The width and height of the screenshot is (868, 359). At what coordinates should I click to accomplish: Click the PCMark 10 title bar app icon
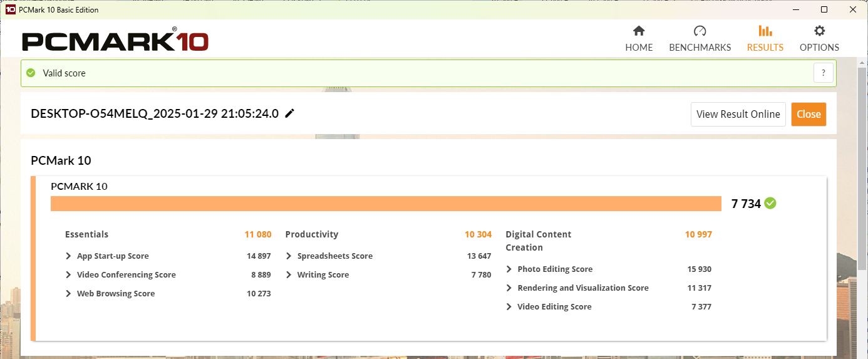click(x=11, y=9)
